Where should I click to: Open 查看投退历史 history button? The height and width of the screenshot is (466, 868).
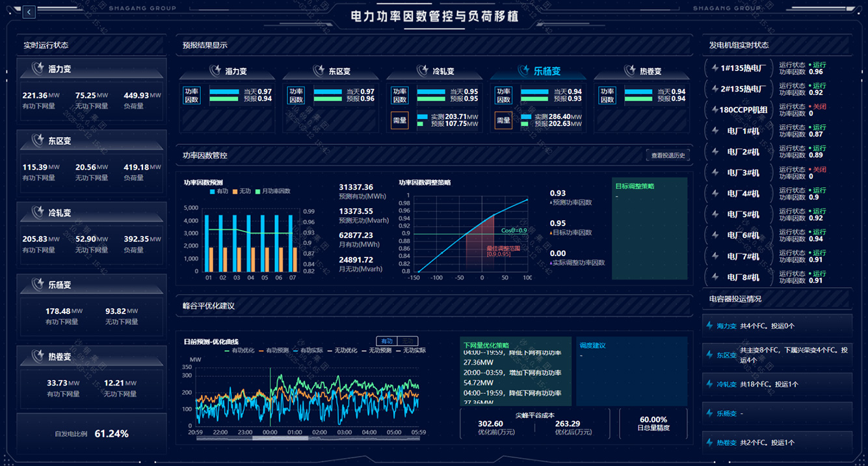click(668, 155)
